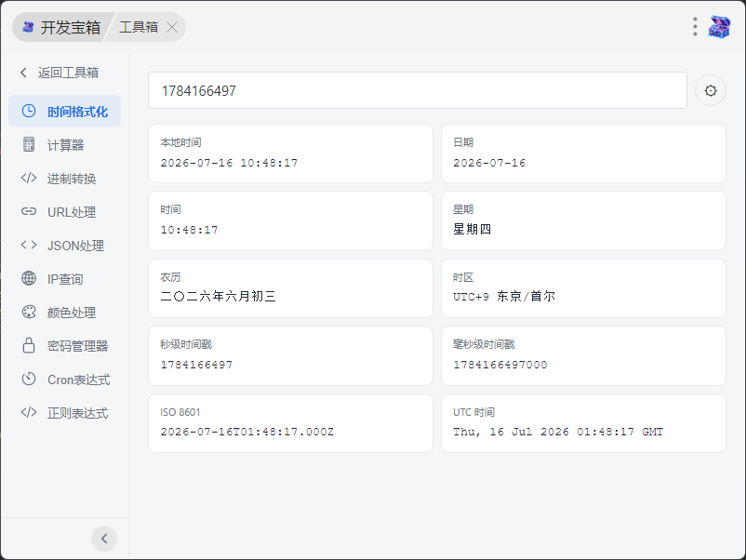Focus the timestamp input field
Viewport: 746px width, 560px height.
[418, 90]
